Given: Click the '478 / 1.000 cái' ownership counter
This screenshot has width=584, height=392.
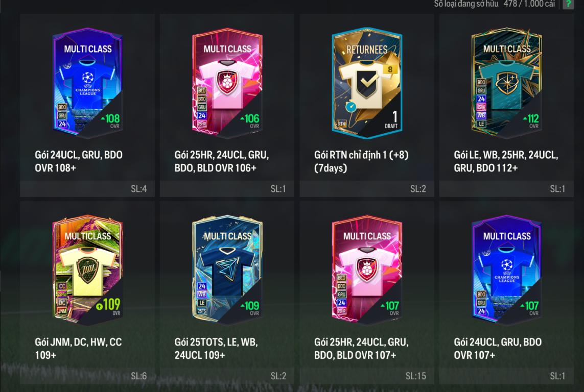Looking at the screenshot, I should click(529, 4).
